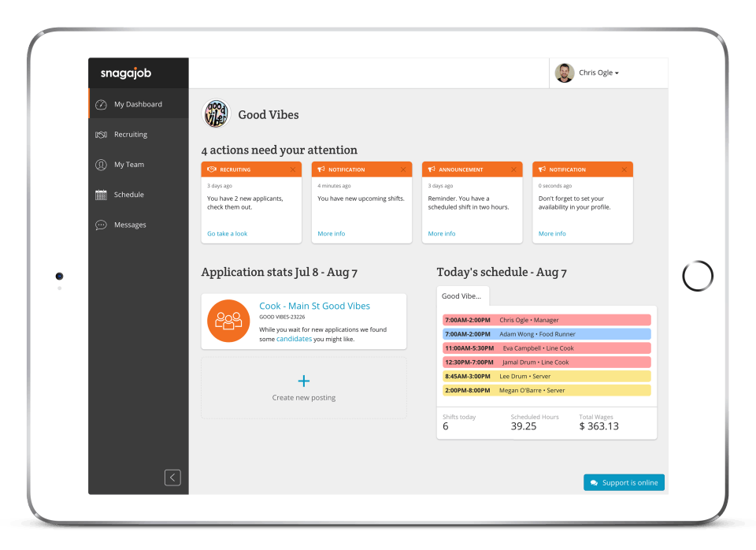Image resolution: width=756 pixels, height=550 pixels.
Task: Collapse the sidebar with the arrow button
Action: pyautogui.click(x=172, y=478)
